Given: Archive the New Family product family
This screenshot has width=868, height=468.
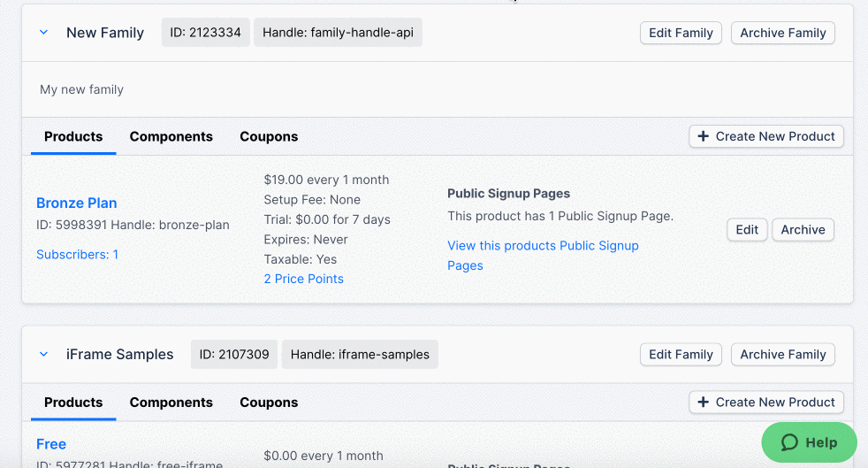Looking at the screenshot, I should [x=782, y=33].
